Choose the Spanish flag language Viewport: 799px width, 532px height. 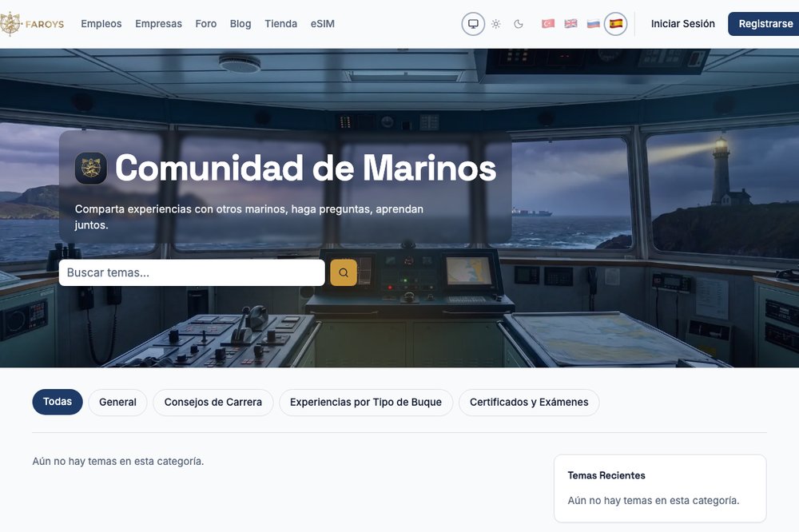pos(615,23)
